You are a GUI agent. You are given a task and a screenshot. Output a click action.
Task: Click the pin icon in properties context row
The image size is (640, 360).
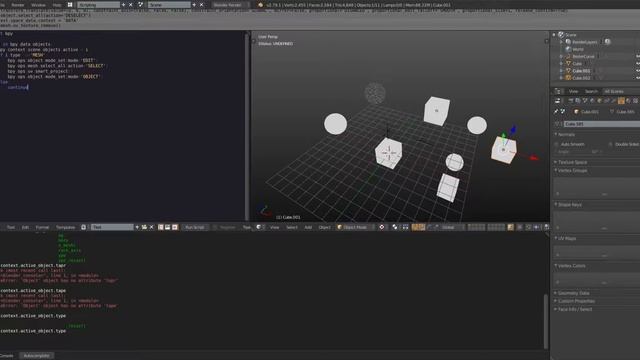(556, 111)
